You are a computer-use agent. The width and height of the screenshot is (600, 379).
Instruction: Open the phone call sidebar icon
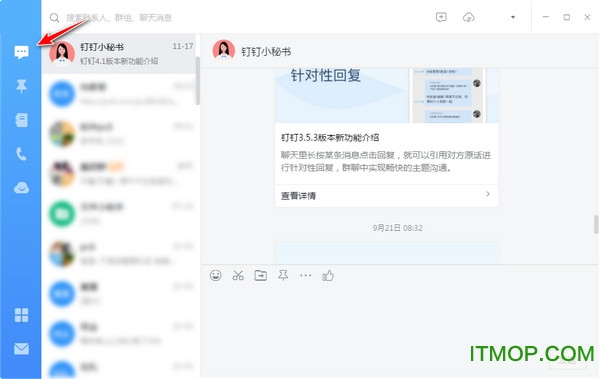coord(21,154)
